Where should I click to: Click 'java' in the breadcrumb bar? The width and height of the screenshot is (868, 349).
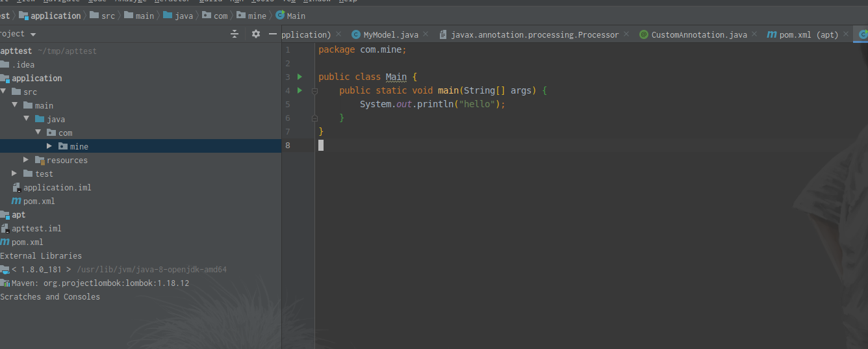click(x=184, y=16)
